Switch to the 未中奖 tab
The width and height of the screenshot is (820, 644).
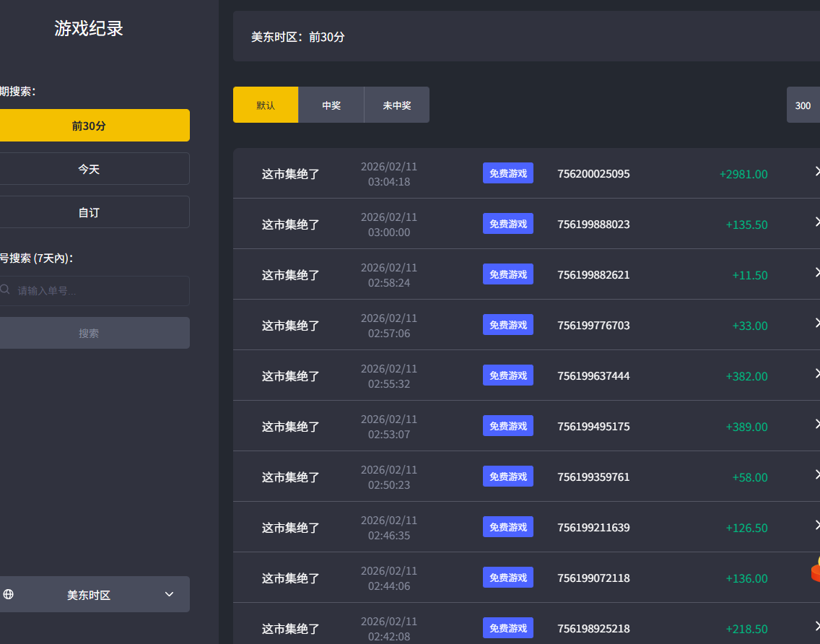coord(396,105)
